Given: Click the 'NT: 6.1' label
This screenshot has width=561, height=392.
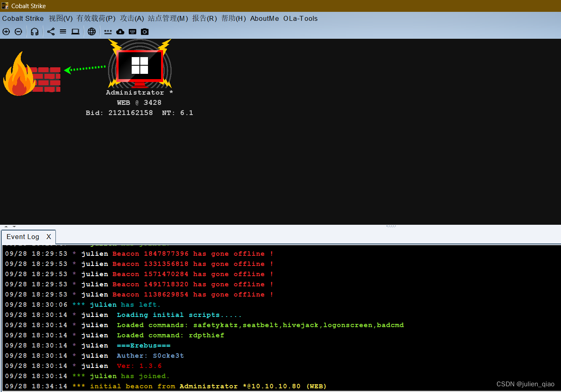Looking at the screenshot, I should [x=178, y=113].
